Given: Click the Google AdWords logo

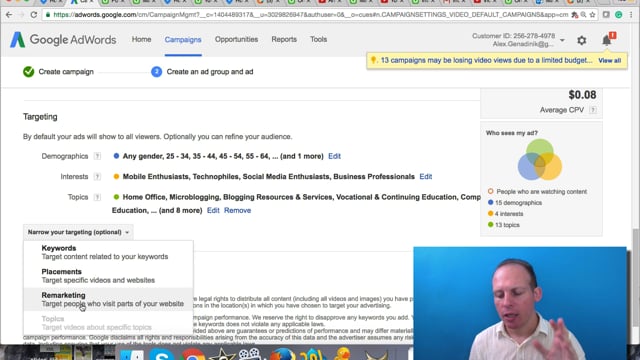Looking at the screenshot, I should (63, 40).
